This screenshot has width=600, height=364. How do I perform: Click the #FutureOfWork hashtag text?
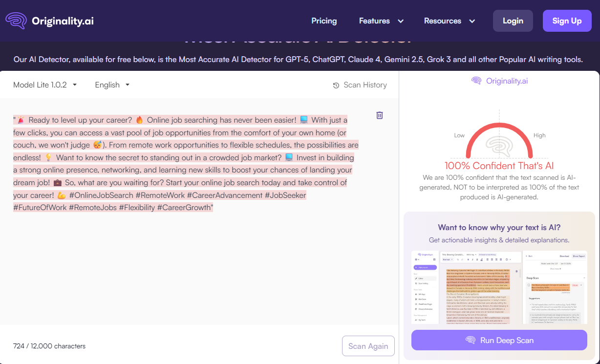tap(40, 207)
